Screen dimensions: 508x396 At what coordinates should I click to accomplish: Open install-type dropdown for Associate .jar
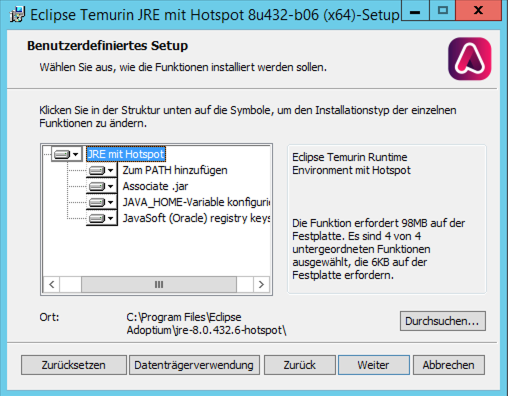coord(102,186)
